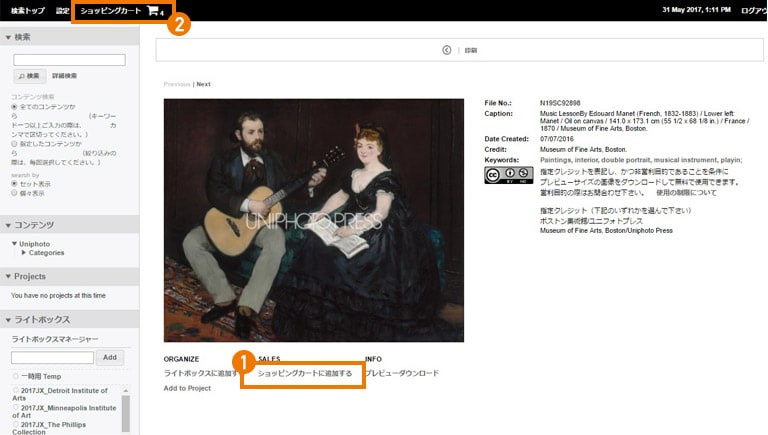Viewport: 768px width, 435px height.
Task: Click Add to Project link
Action: click(187, 388)
